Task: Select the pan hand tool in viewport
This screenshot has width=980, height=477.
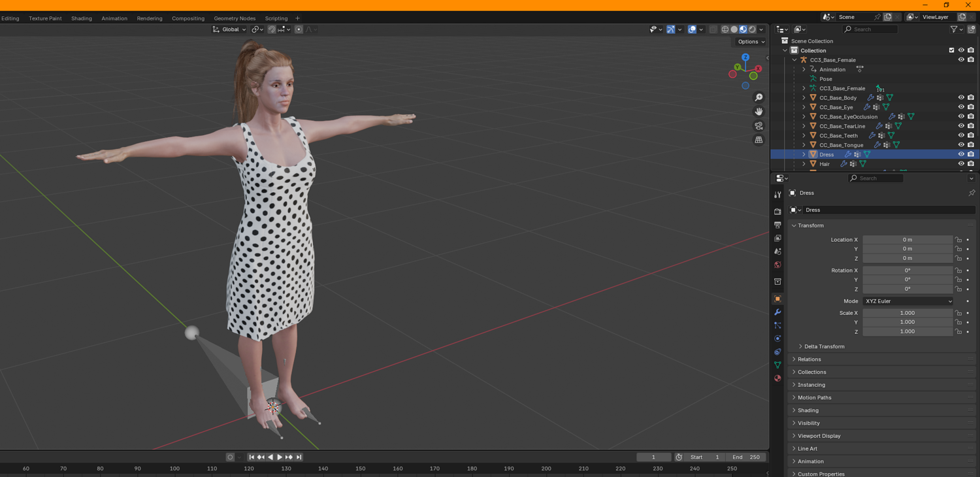Action: coord(759,112)
